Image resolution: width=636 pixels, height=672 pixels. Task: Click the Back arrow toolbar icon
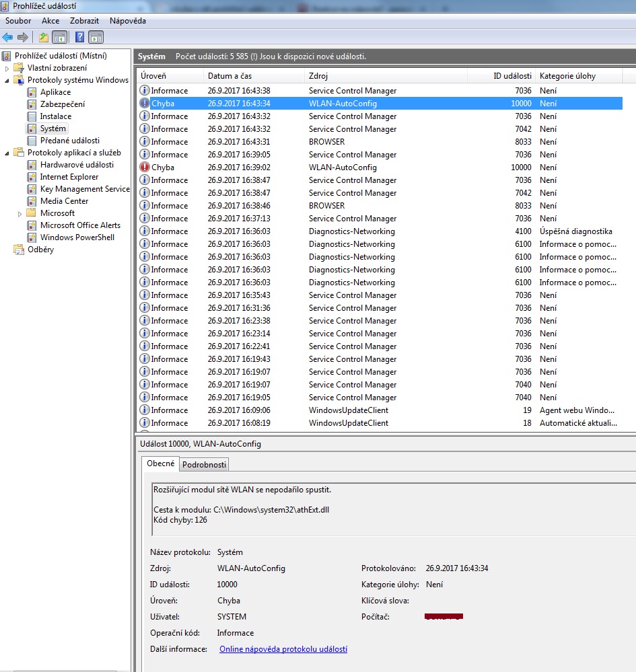tap(7, 37)
